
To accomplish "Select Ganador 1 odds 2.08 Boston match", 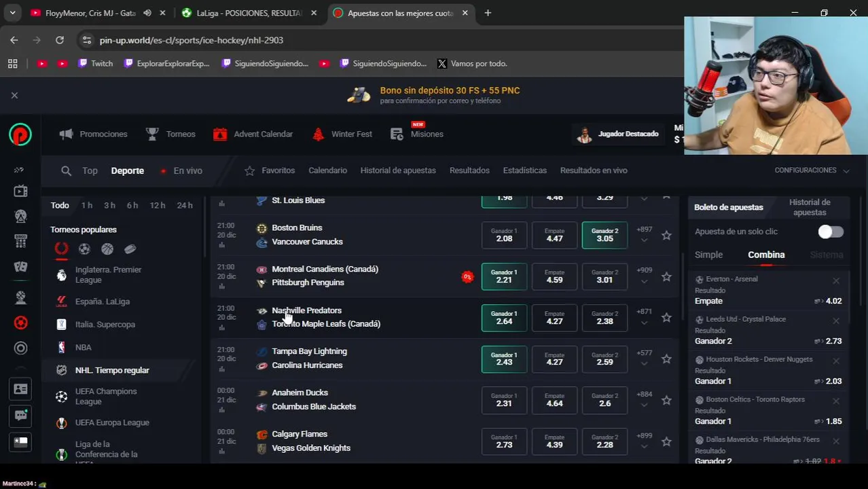I will tap(504, 235).
